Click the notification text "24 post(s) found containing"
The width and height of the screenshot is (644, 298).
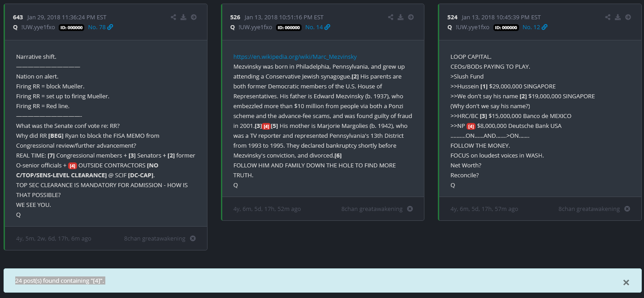[52, 280]
